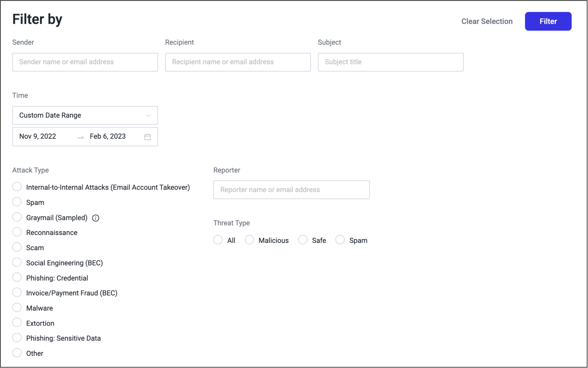The height and width of the screenshot is (368, 588).
Task: Click the Feb 6, 2023 end date
Action: [x=108, y=136]
